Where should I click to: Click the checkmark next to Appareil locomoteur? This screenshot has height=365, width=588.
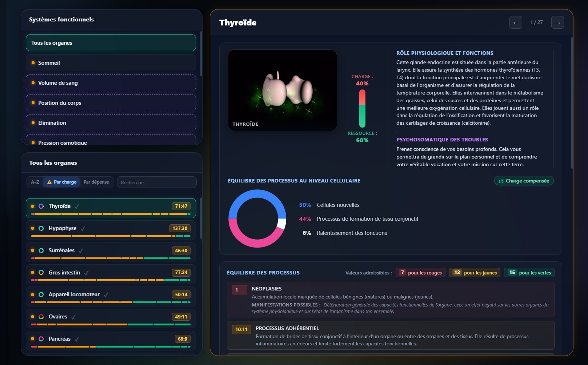coord(106,295)
